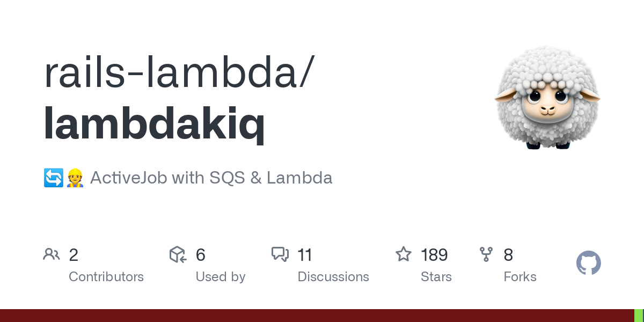Click the Forks label

coord(520,277)
